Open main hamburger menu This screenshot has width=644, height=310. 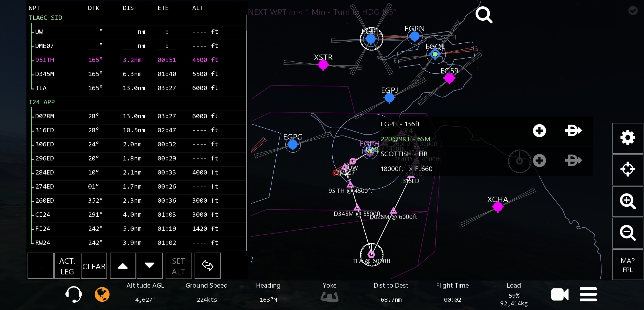coord(588,294)
